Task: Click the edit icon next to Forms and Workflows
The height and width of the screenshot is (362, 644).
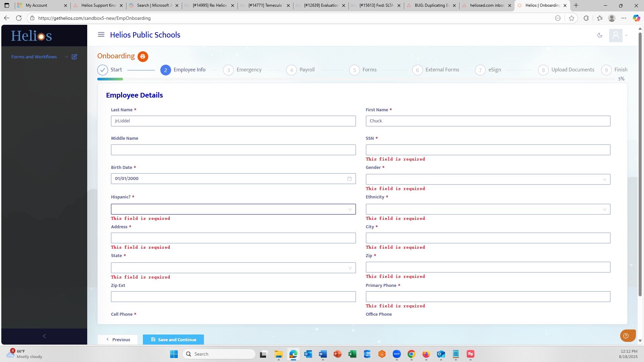Action: coord(74,57)
